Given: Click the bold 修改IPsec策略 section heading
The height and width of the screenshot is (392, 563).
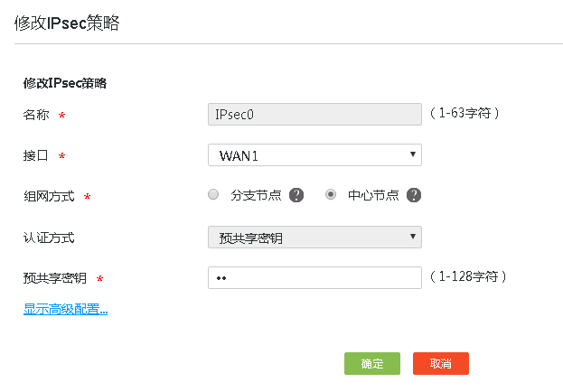Looking at the screenshot, I should (x=65, y=83).
